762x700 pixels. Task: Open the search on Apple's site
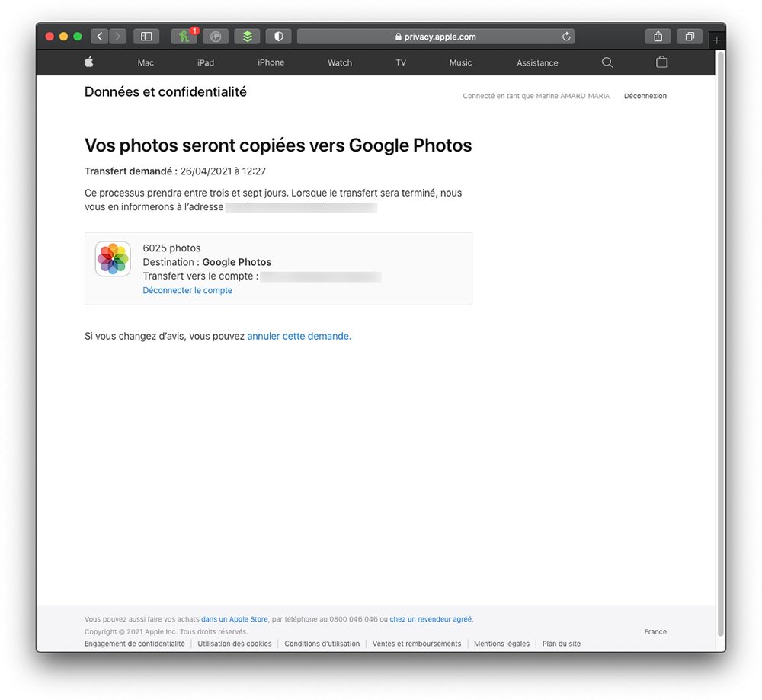[x=607, y=62]
